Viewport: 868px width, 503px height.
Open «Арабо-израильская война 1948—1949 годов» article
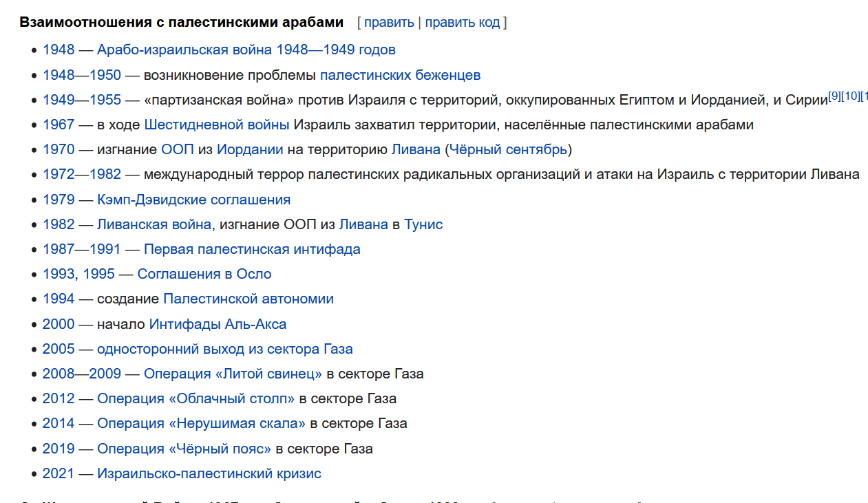246,50
